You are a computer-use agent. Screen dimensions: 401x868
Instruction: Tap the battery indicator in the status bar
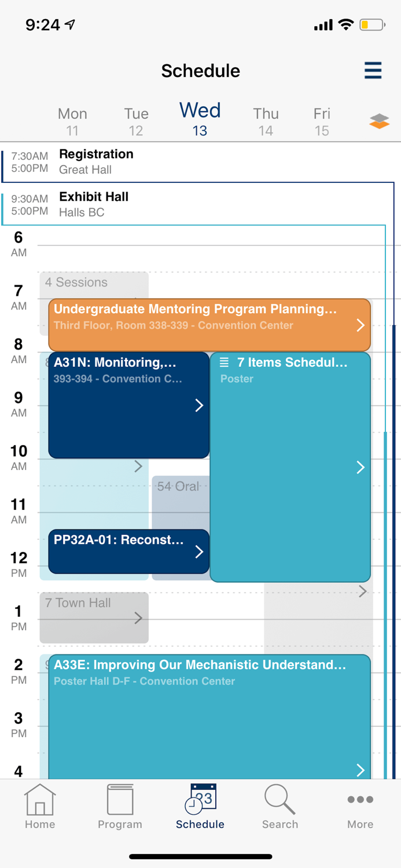pyautogui.click(x=371, y=25)
